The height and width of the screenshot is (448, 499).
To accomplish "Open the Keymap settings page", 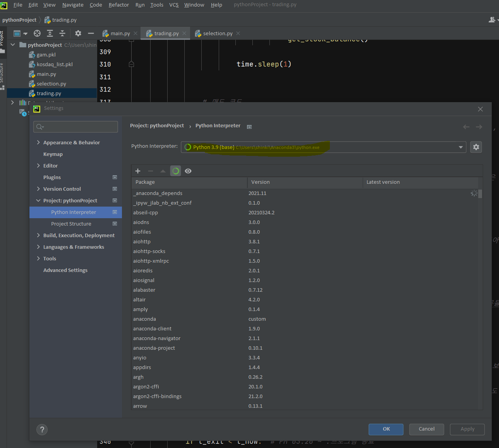I will [x=53, y=154].
